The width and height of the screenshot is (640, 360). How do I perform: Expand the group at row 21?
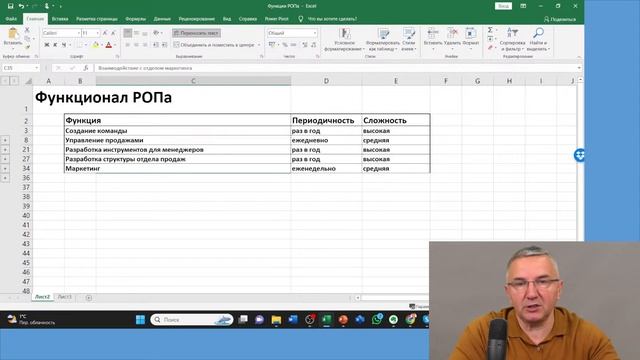[5, 149]
